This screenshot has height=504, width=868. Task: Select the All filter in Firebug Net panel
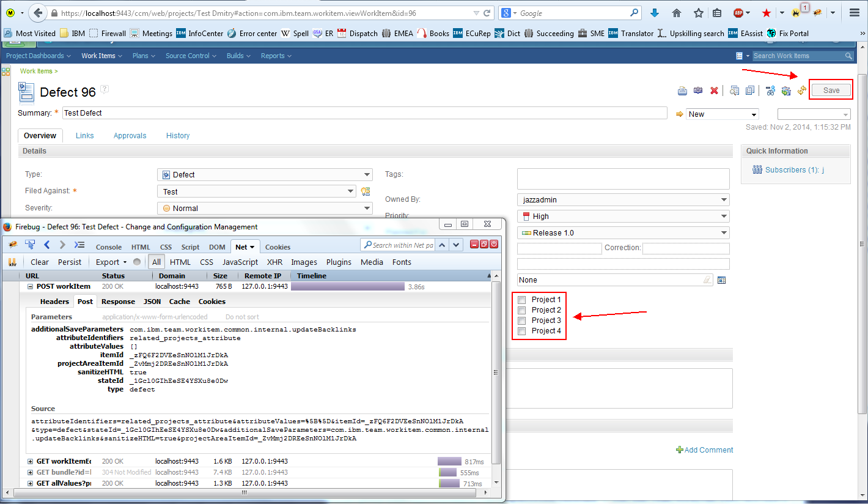point(156,262)
